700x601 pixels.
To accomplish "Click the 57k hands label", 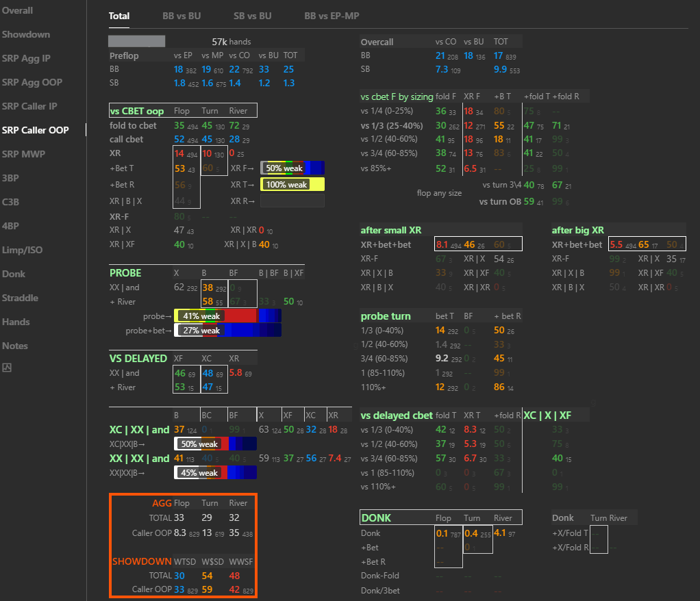I will click(232, 42).
